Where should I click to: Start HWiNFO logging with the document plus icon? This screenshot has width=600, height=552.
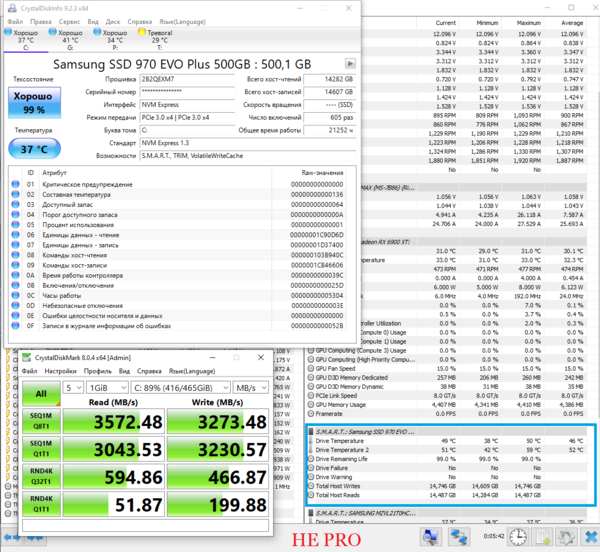tap(542, 537)
